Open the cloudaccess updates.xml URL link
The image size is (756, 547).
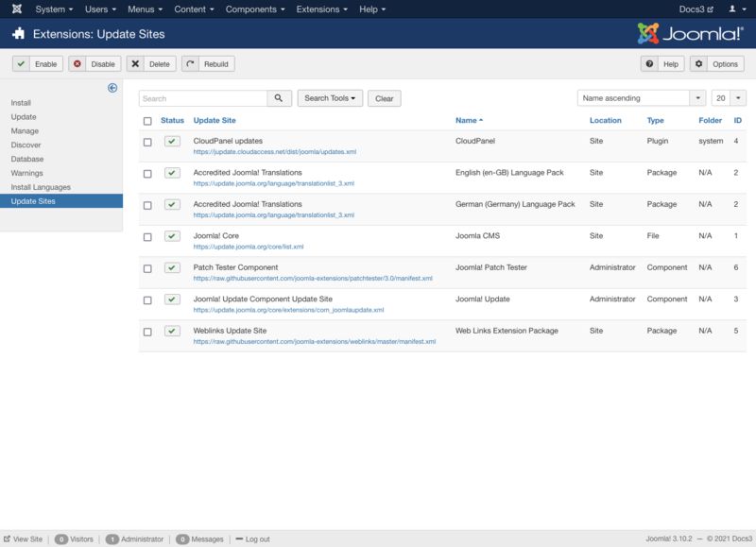point(275,152)
